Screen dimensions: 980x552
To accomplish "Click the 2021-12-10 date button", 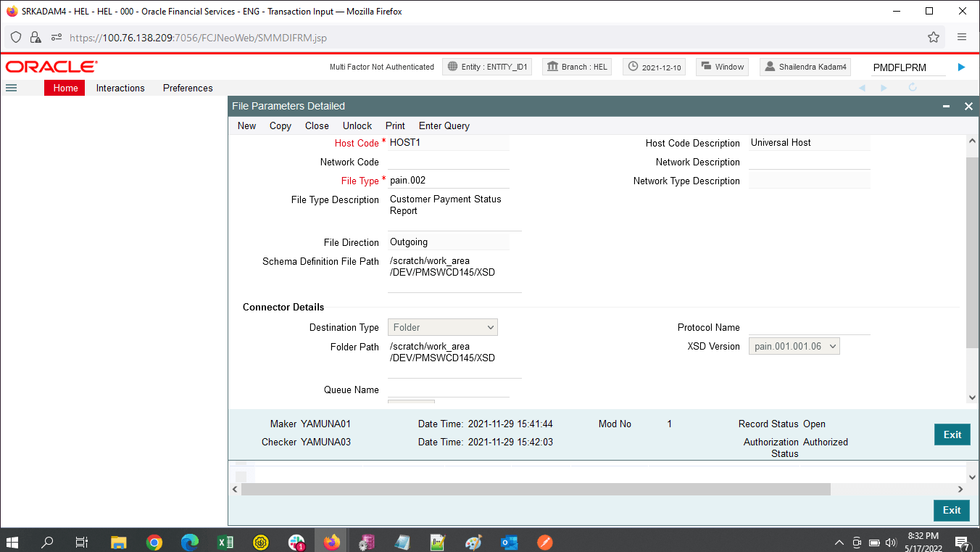I will click(x=655, y=67).
